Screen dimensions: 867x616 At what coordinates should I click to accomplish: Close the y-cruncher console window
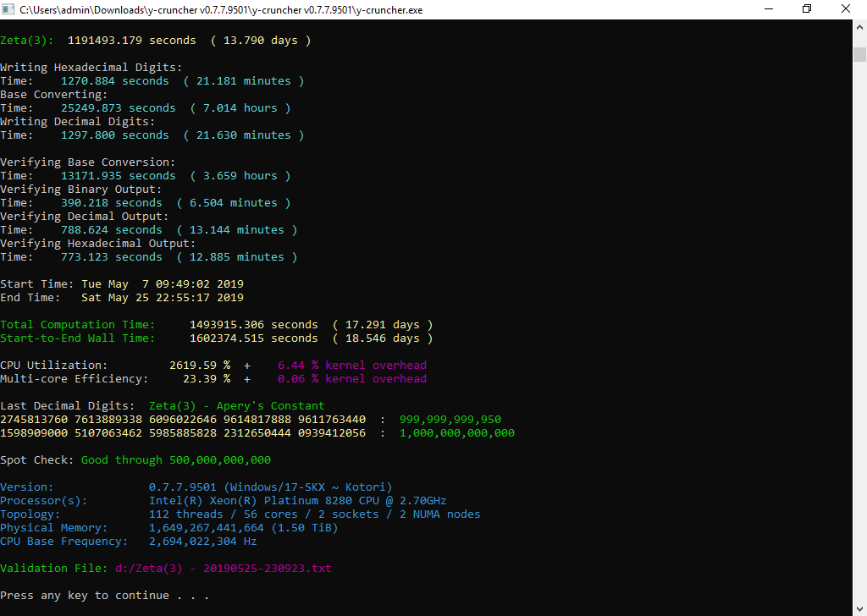pos(847,9)
